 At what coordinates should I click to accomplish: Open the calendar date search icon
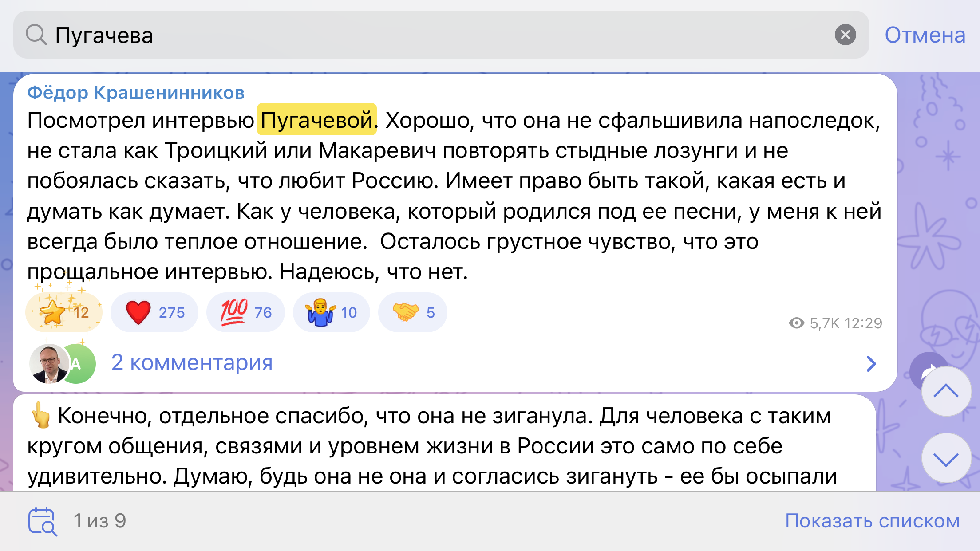43,521
